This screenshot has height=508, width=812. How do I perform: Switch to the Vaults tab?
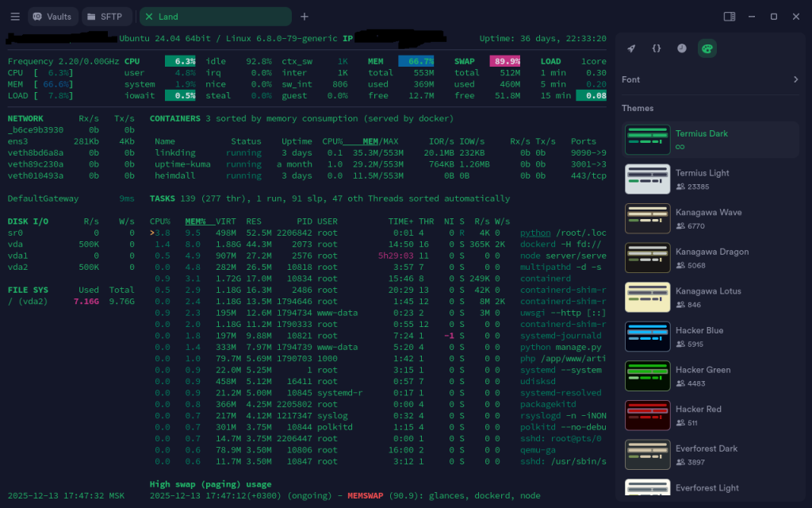coord(53,17)
